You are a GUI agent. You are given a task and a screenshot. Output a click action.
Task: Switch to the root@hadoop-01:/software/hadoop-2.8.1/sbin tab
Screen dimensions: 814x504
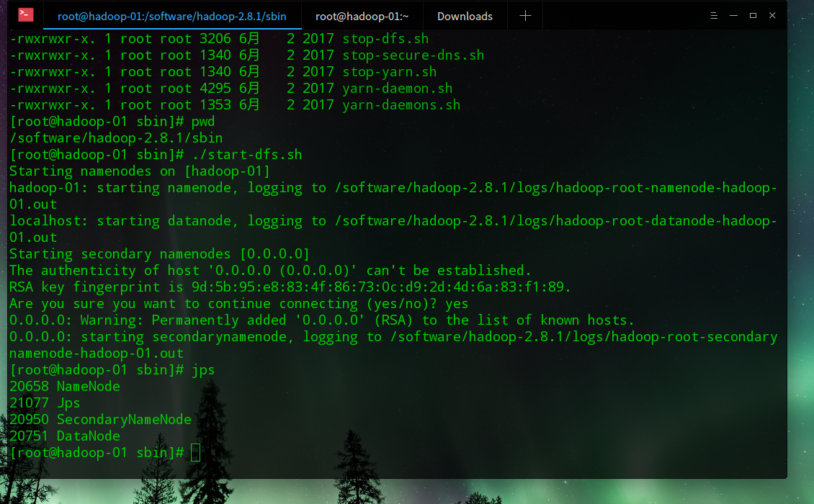pos(172,16)
